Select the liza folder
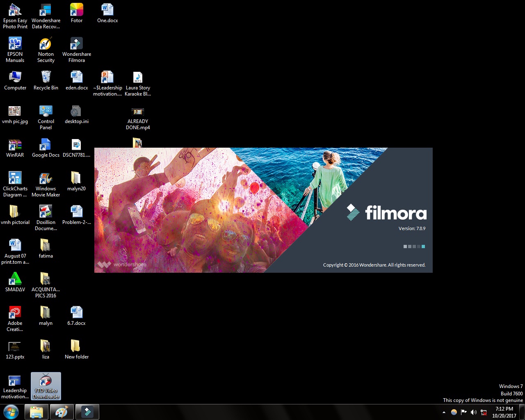Viewport: 525px width, 420px height. (46, 349)
